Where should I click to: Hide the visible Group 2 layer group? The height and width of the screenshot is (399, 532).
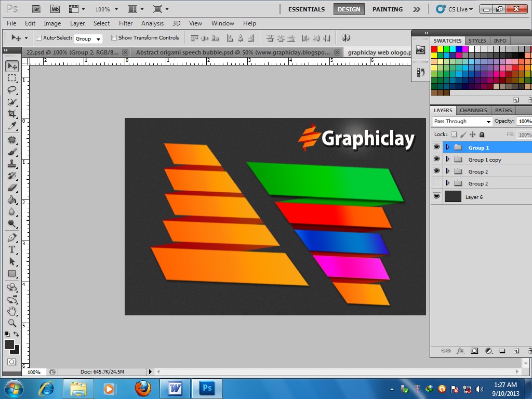pyautogui.click(x=436, y=170)
